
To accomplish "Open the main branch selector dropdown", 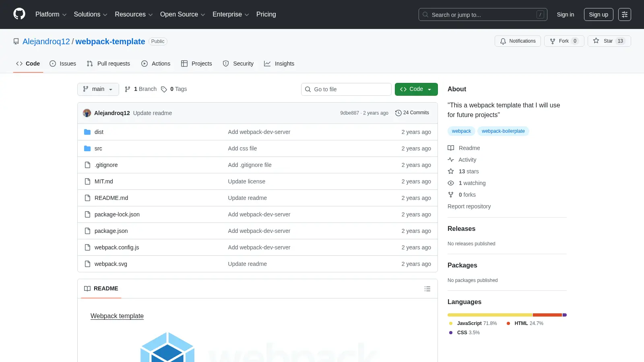I will (98, 89).
